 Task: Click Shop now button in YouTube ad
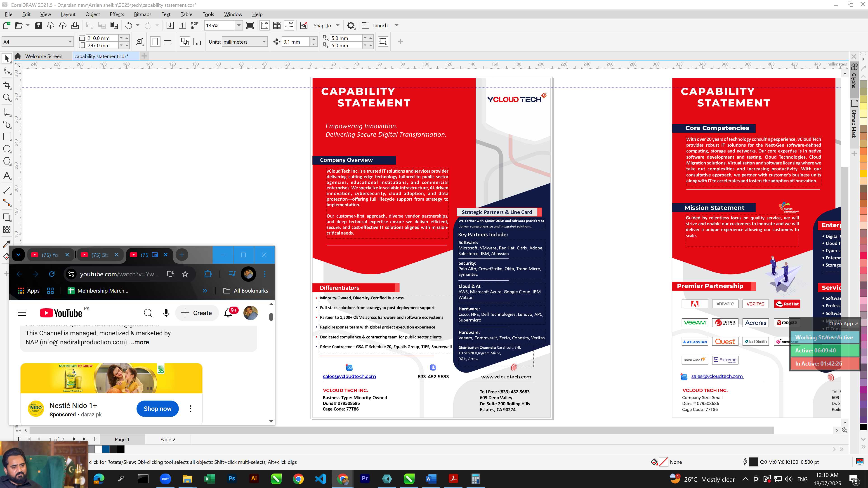(157, 408)
